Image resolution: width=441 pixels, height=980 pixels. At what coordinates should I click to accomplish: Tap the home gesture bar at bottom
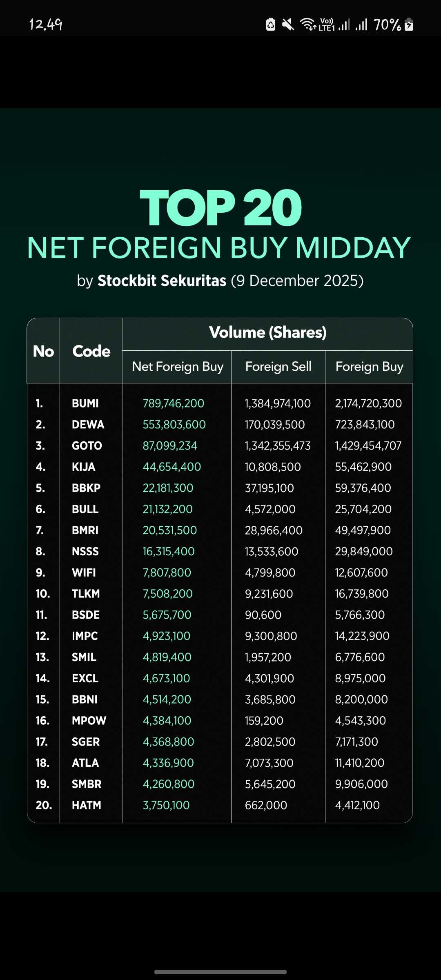click(x=220, y=972)
